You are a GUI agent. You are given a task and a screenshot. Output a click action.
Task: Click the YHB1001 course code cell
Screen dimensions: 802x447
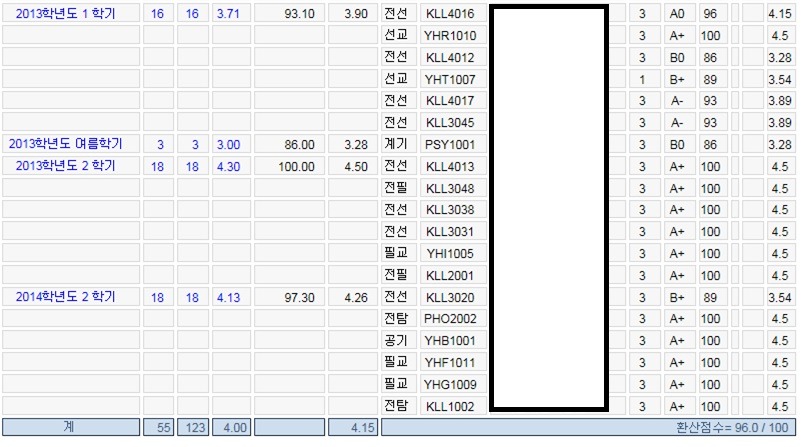[x=449, y=341]
